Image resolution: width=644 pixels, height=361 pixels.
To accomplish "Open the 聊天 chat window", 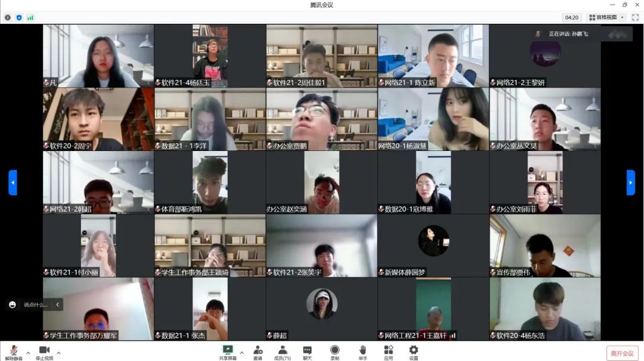I will click(x=307, y=352).
